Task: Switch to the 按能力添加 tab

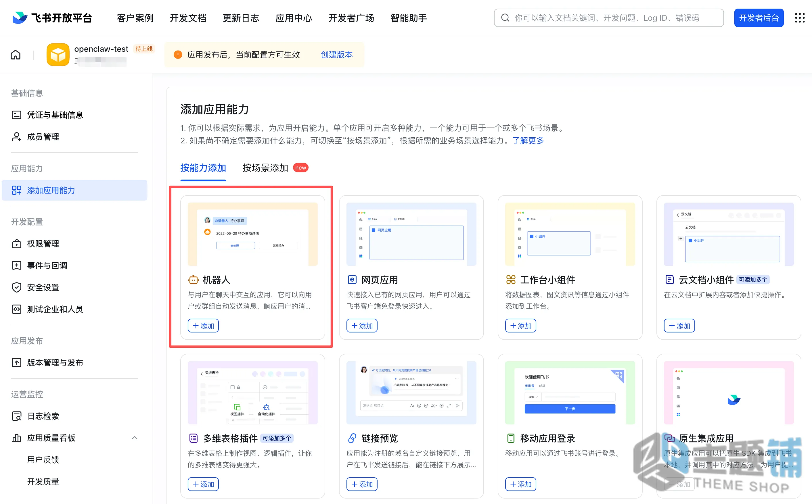Action: [203, 168]
